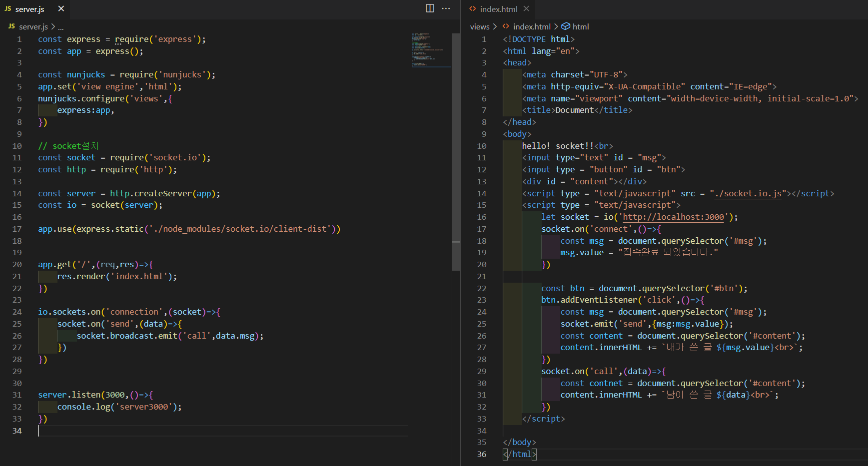Open the more actions ellipsis menu
868x466 pixels.
coord(446,8)
